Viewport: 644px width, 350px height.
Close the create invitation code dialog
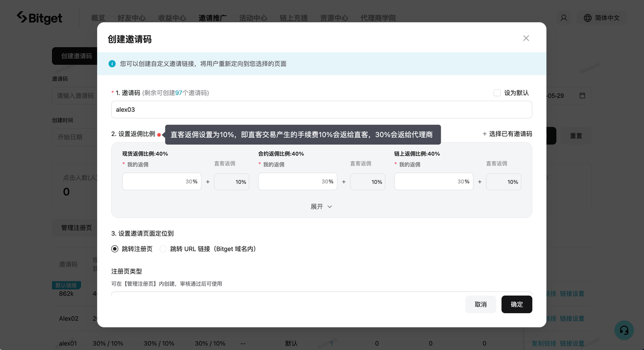pyautogui.click(x=526, y=38)
